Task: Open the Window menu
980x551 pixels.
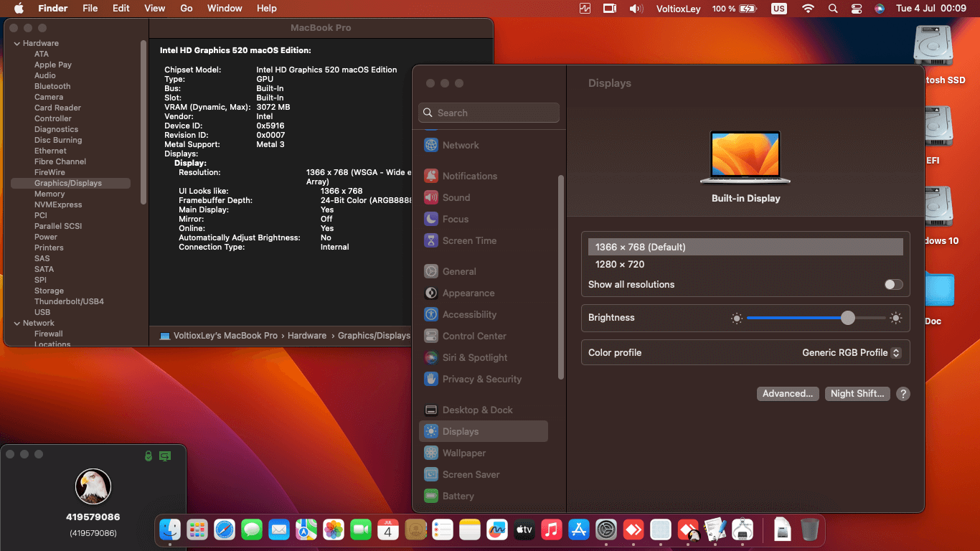Action: (225, 9)
